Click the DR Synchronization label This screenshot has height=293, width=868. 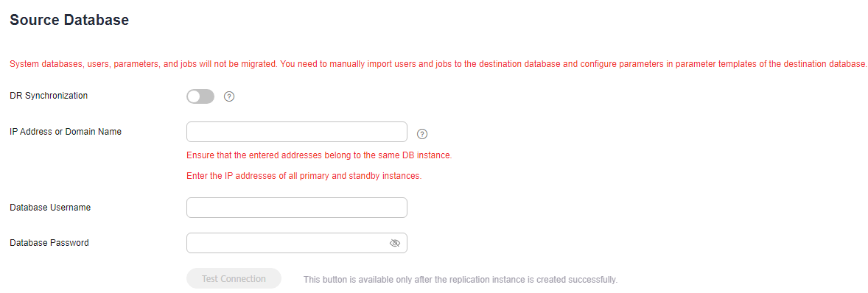click(49, 95)
